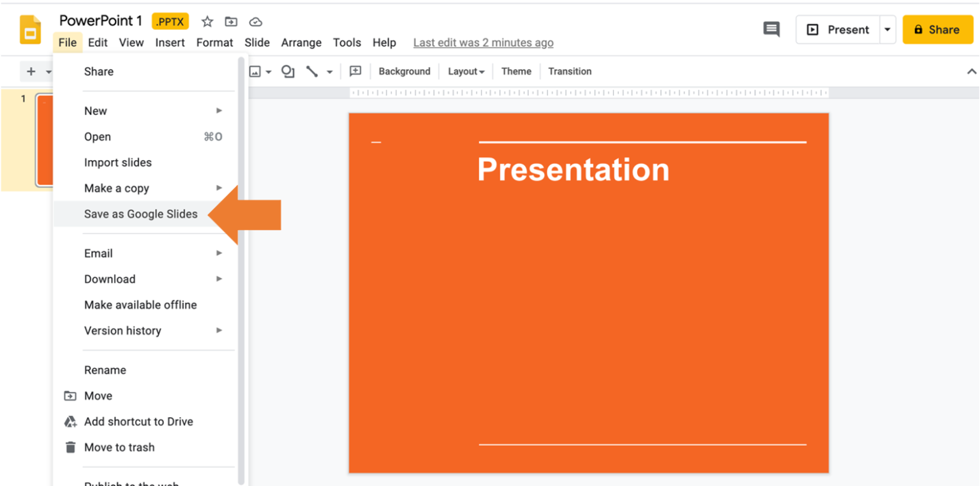Screen dimensions: 980x486
Task: Open the Layout dropdown
Action: (x=466, y=71)
